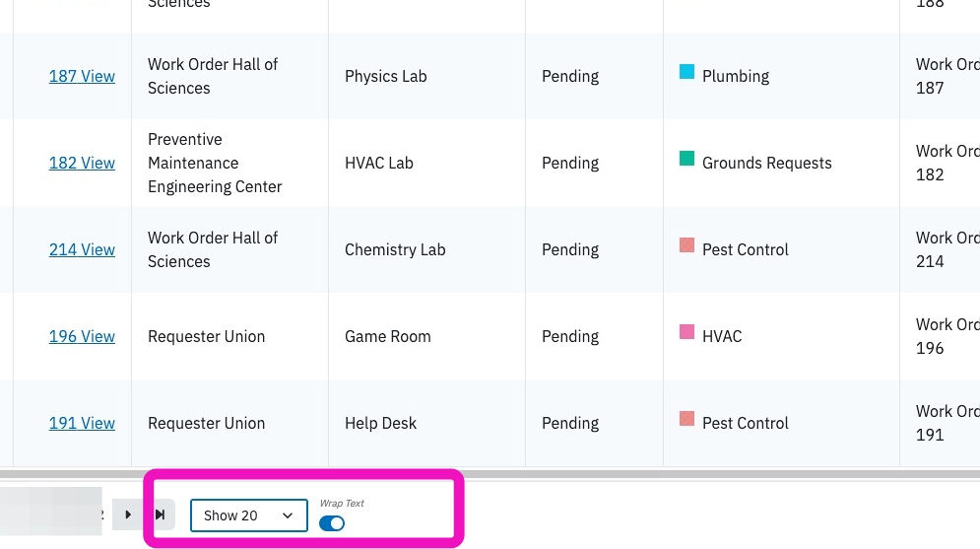Select the Physics Lab cell
980x549 pixels.
click(426, 76)
